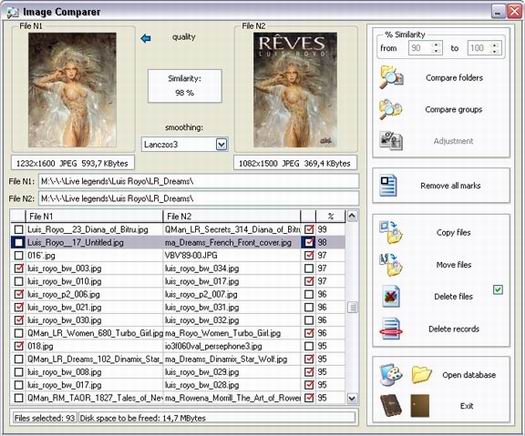
Task: Decrease the similarity 'to' value stepper
Action: pos(495,51)
